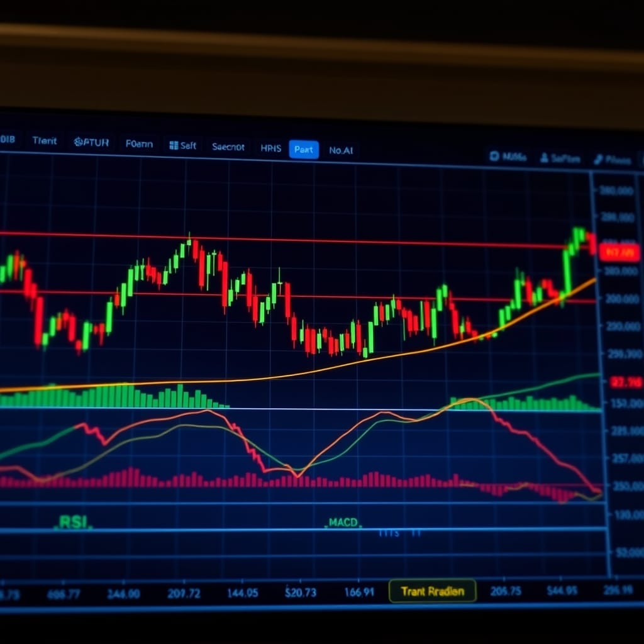
Task: Switch to the Part tab
Action: point(303,150)
